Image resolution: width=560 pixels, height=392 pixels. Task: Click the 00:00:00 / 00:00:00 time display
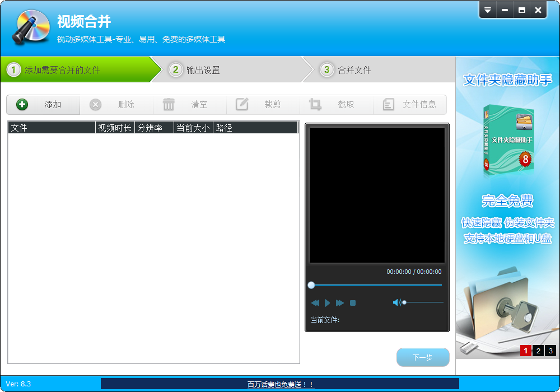click(414, 272)
